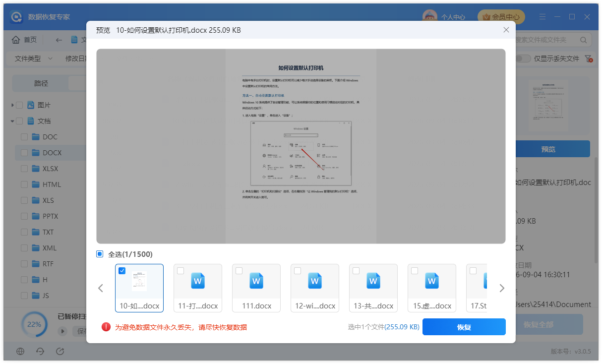Click the search magnifier icon
Viewport: 602px width, 364px height.
coord(584,40)
